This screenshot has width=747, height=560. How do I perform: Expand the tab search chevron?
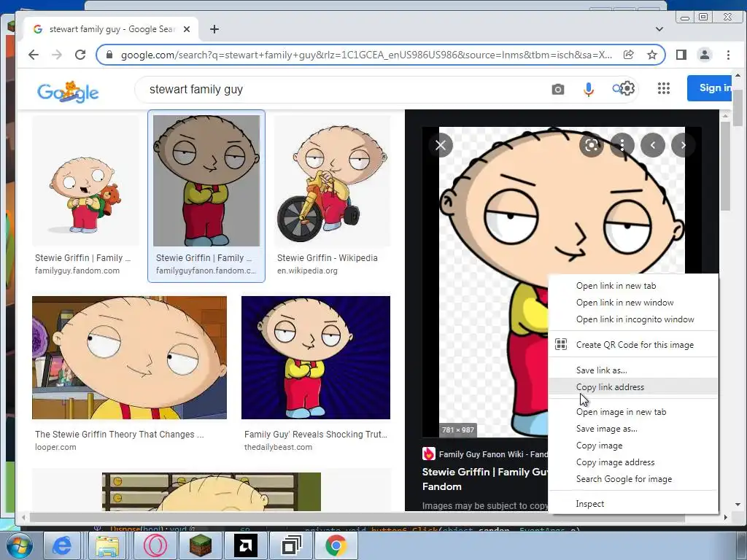tap(659, 29)
